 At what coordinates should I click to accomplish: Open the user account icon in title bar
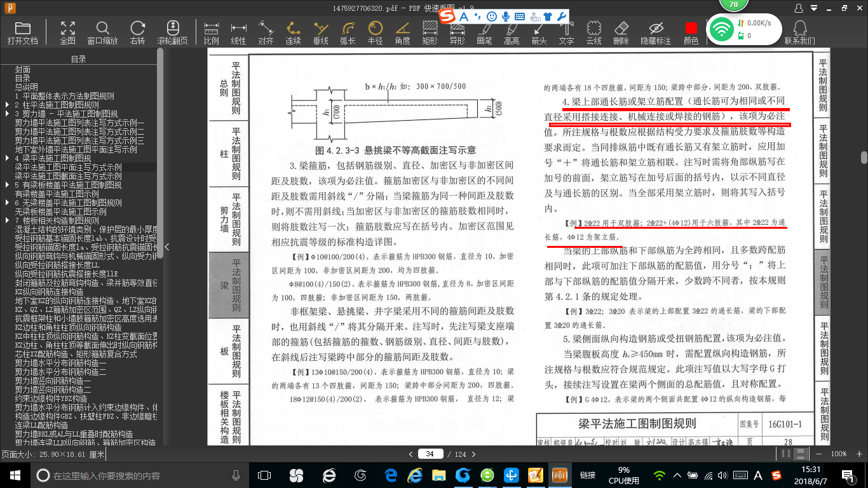pos(799,8)
